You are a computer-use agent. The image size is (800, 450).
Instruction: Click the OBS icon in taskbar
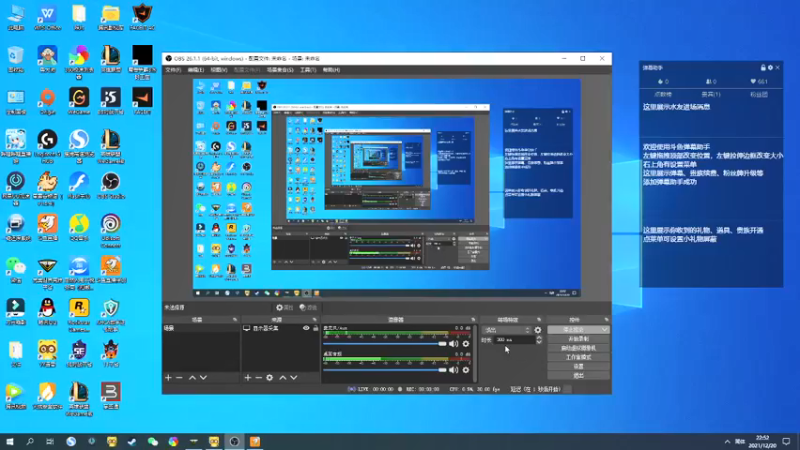pyautogui.click(x=234, y=441)
